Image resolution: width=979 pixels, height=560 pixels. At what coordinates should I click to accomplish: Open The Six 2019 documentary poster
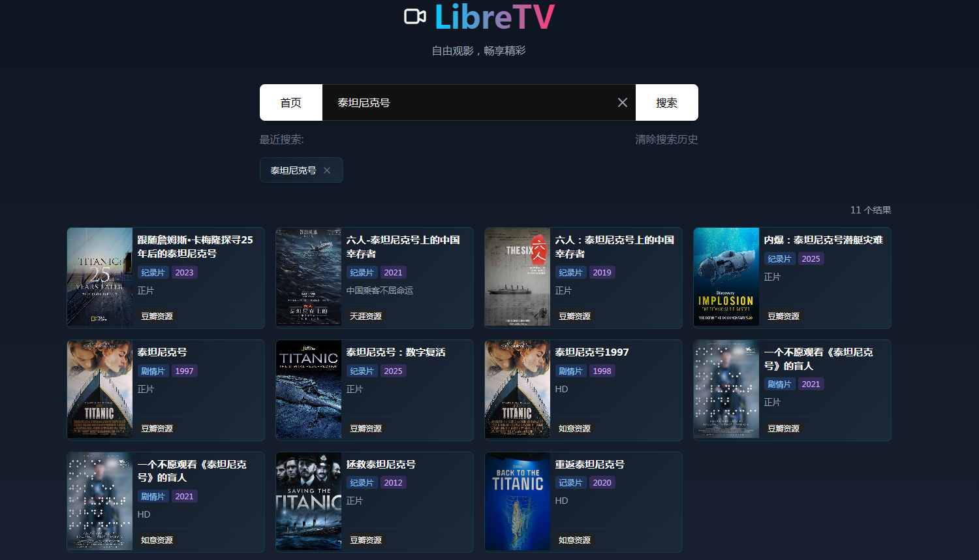518,277
